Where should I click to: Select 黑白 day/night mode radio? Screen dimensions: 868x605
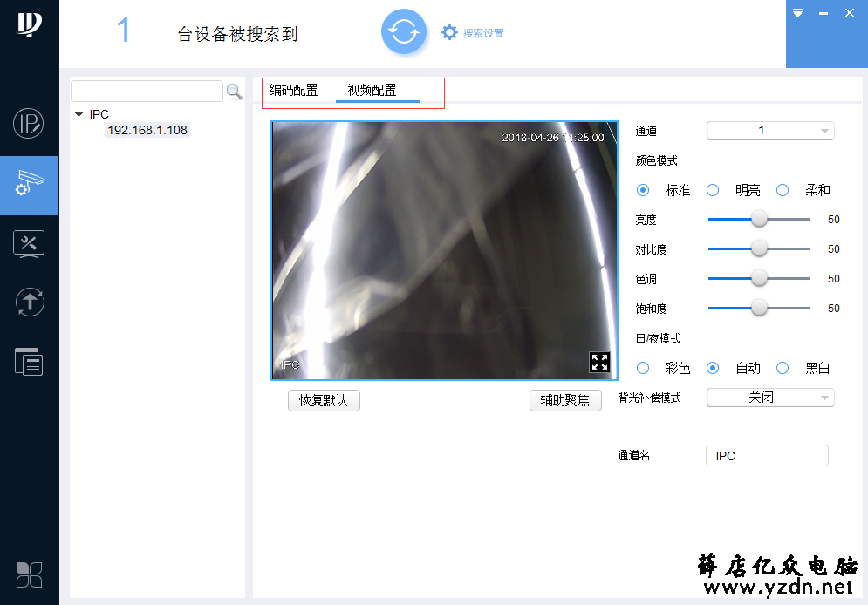(x=783, y=368)
